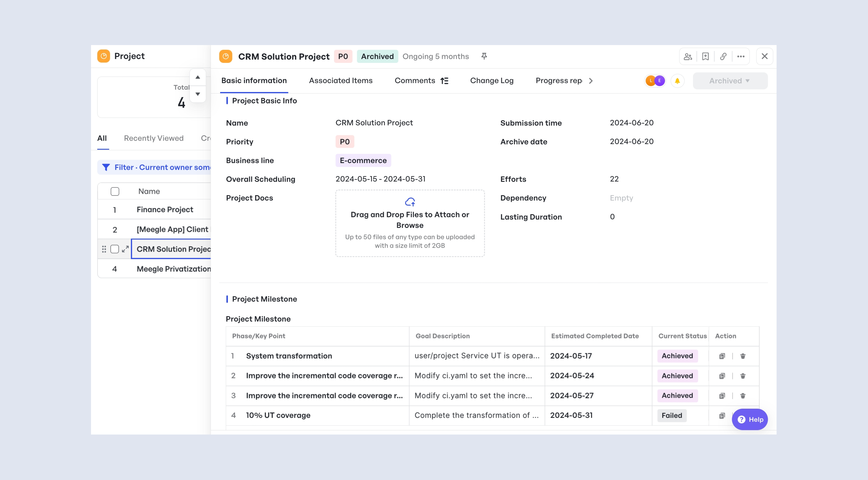This screenshot has height=480, width=868.
Task: Copy the System transformation milestone row
Action: tap(722, 356)
